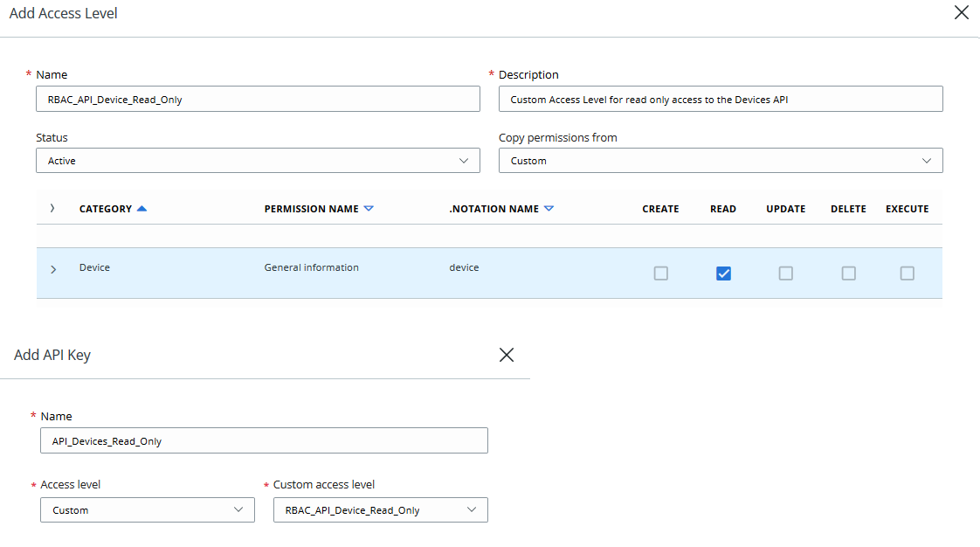Click the Permission Name filter arrow icon
The height and width of the screenshot is (547, 980).
point(369,209)
